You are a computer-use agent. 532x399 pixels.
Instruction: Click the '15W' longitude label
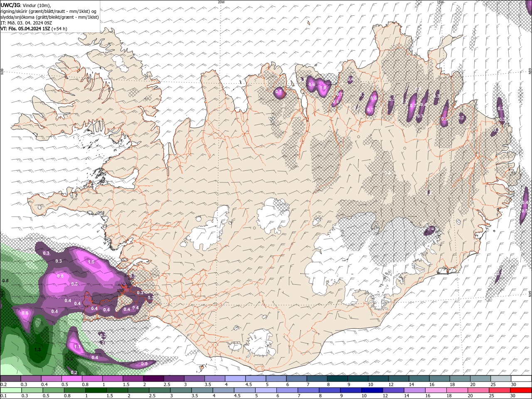pyautogui.click(x=440, y=2)
